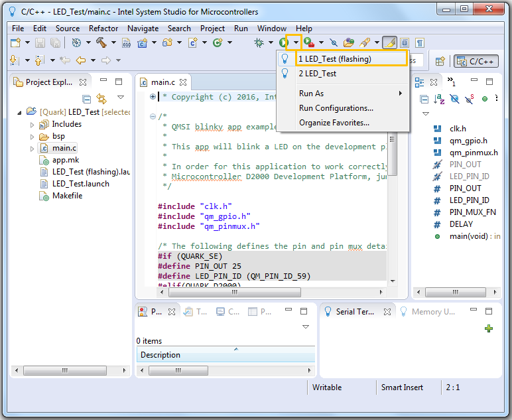Click Description column header in Problems
Viewport: 512px width, 420px height.
pyautogui.click(x=225, y=355)
